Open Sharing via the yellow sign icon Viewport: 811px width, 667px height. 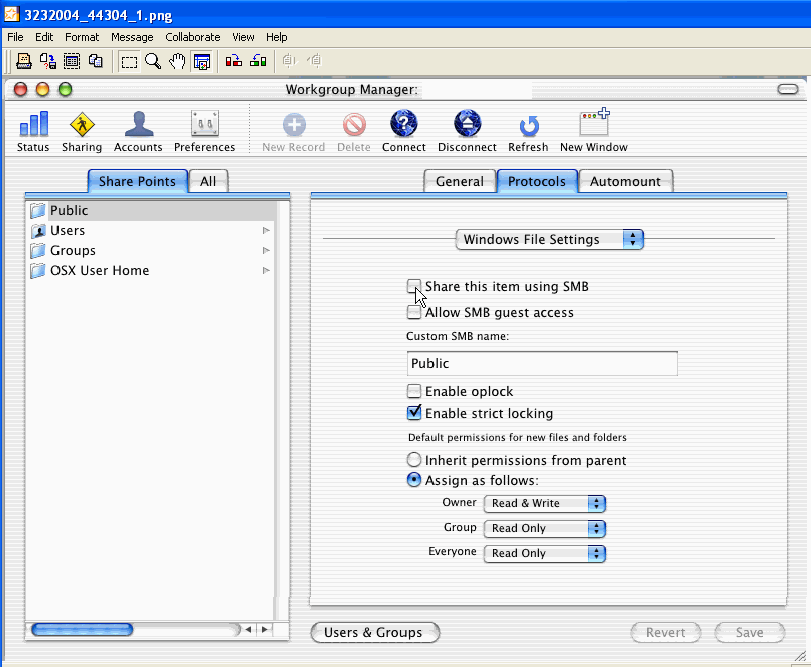(x=81, y=125)
